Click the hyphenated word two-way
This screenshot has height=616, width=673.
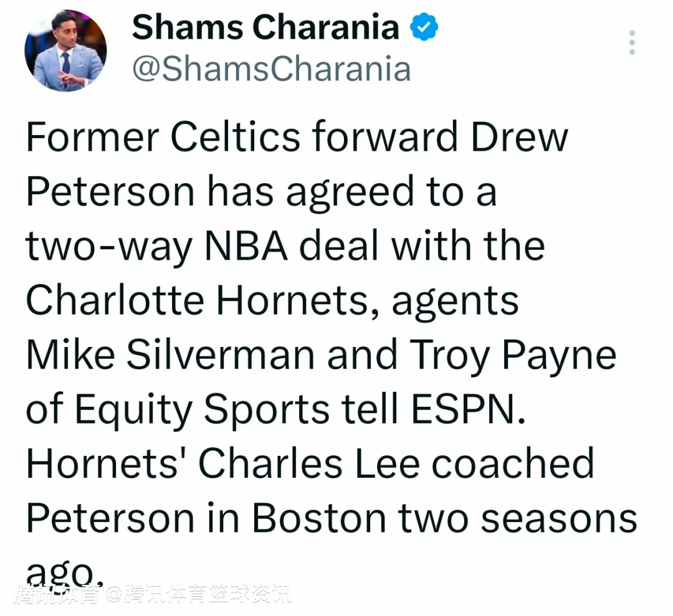(109, 248)
